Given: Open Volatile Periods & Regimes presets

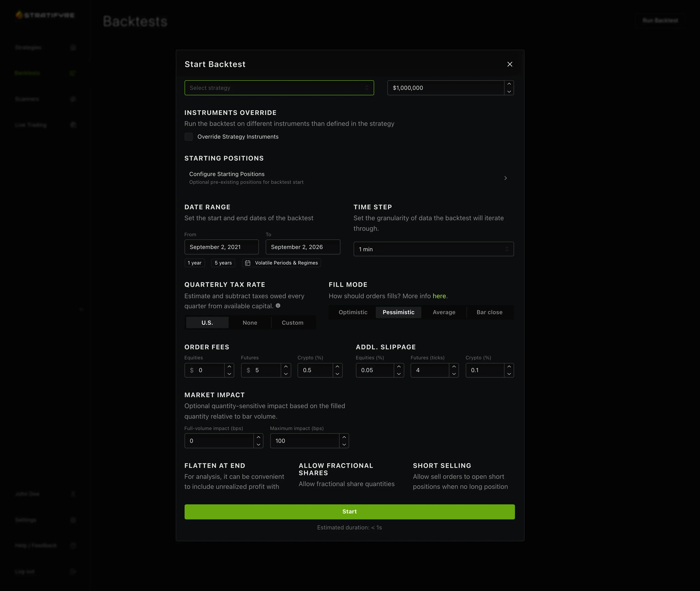Looking at the screenshot, I should (282, 263).
